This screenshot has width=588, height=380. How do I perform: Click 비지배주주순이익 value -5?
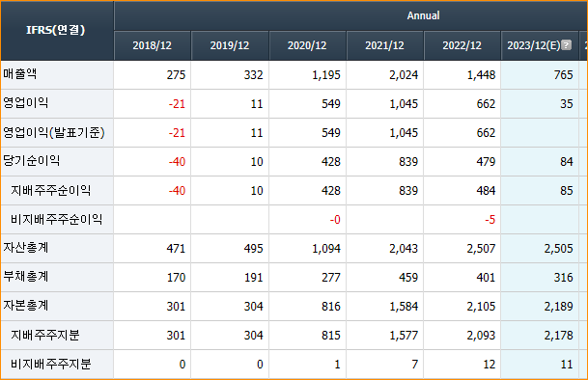[490, 220]
